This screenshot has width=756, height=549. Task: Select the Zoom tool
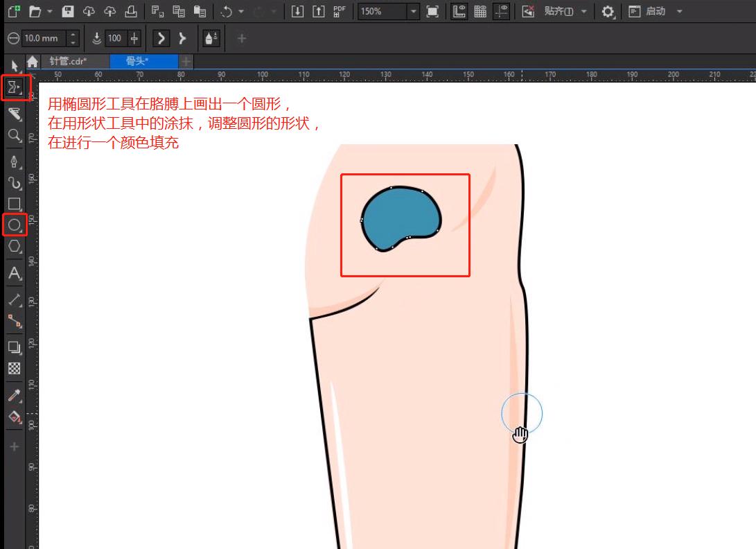click(15, 135)
